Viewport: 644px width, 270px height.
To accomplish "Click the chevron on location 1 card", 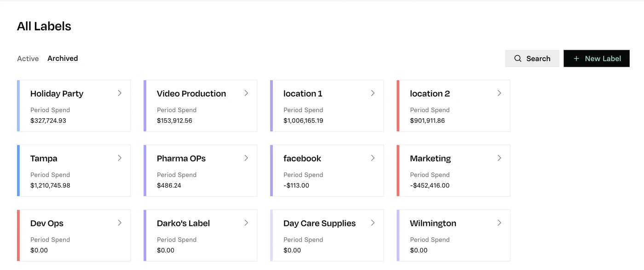I will point(373,93).
